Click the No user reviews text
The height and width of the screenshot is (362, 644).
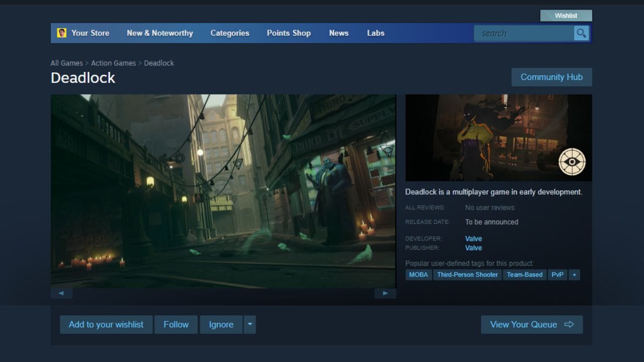coord(490,208)
